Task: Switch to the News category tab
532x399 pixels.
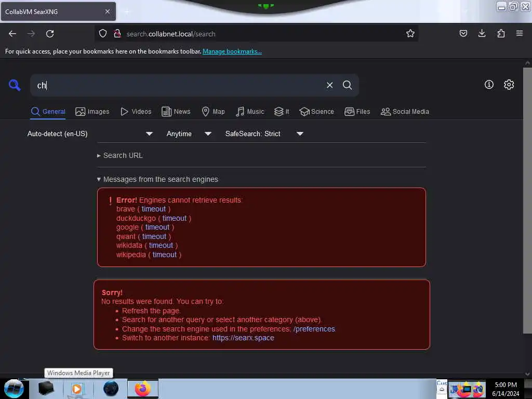Action: (x=176, y=112)
